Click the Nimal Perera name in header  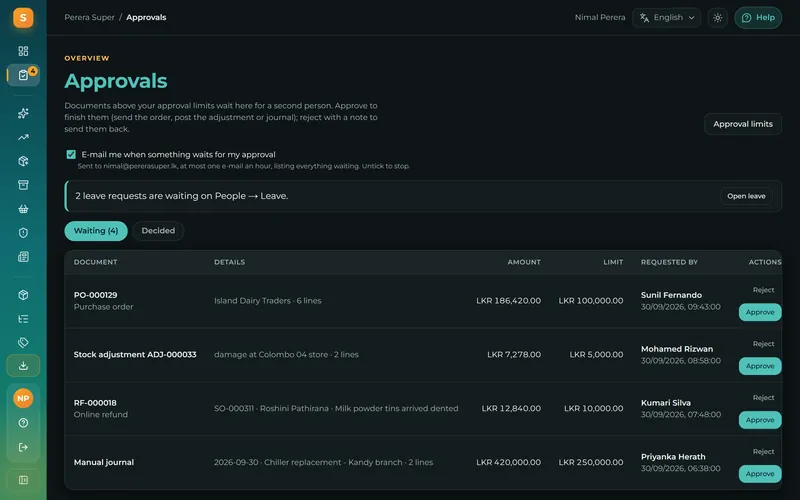click(600, 17)
